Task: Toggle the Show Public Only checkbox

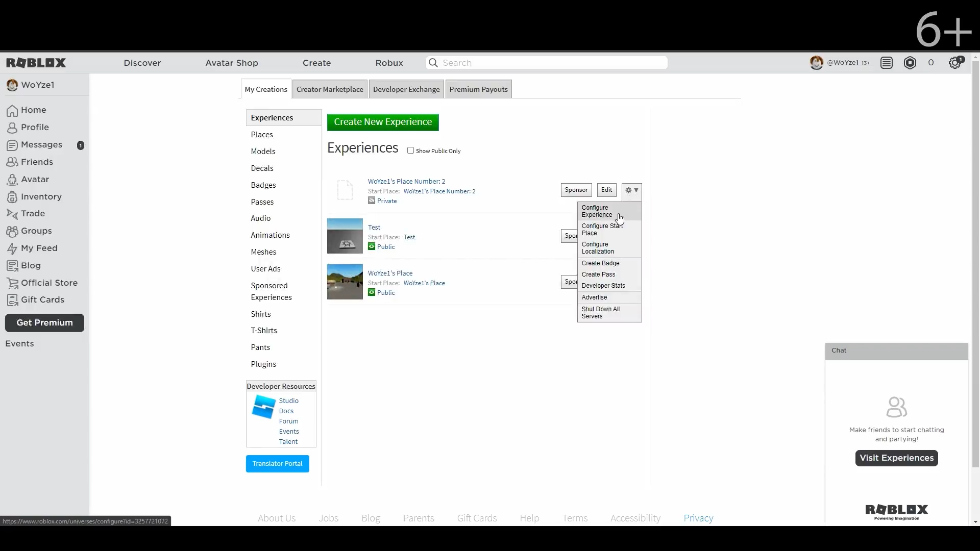Action: [x=410, y=151]
